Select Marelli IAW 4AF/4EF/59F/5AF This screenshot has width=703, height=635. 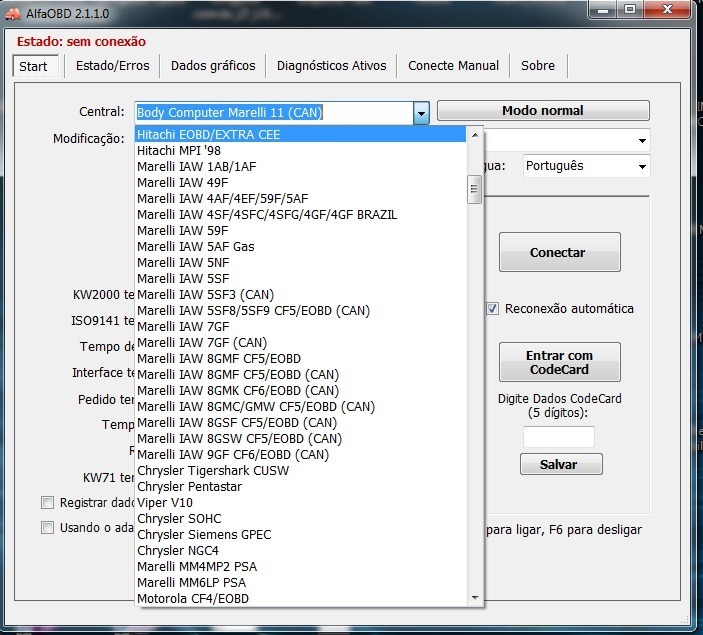tap(300, 199)
